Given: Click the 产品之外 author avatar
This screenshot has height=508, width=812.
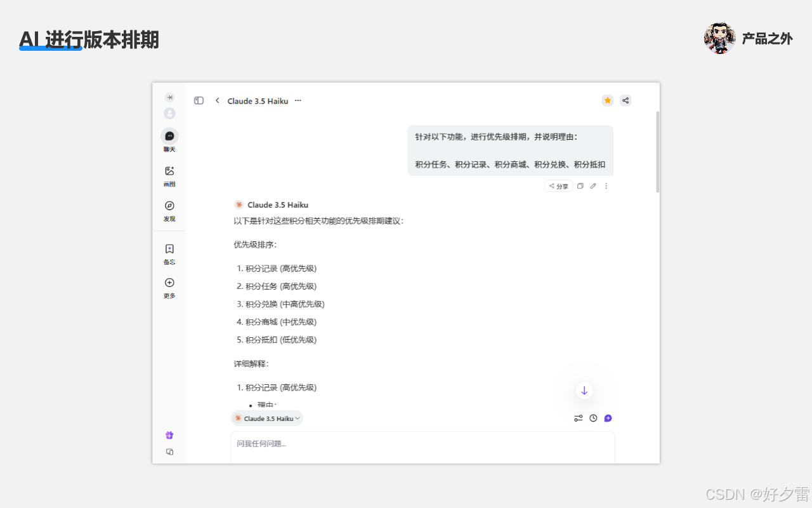Looking at the screenshot, I should 719,39.
